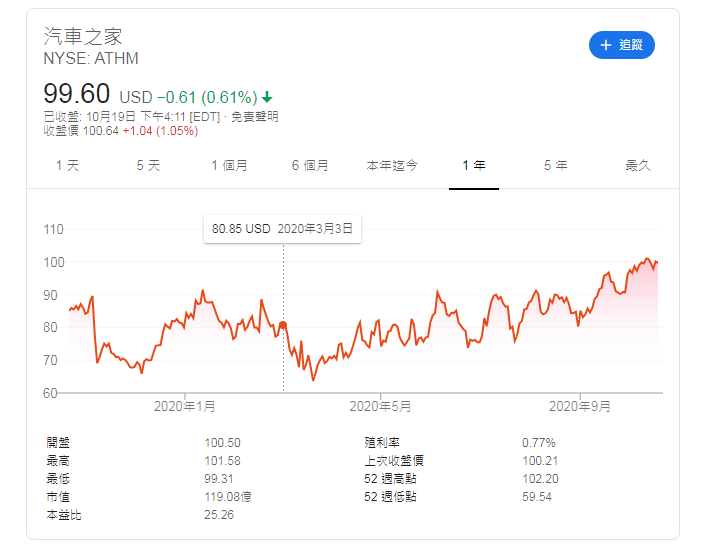Click the 99.60 price value
This screenshot has height=554, width=702.
pyautogui.click(x=77, y=93)
